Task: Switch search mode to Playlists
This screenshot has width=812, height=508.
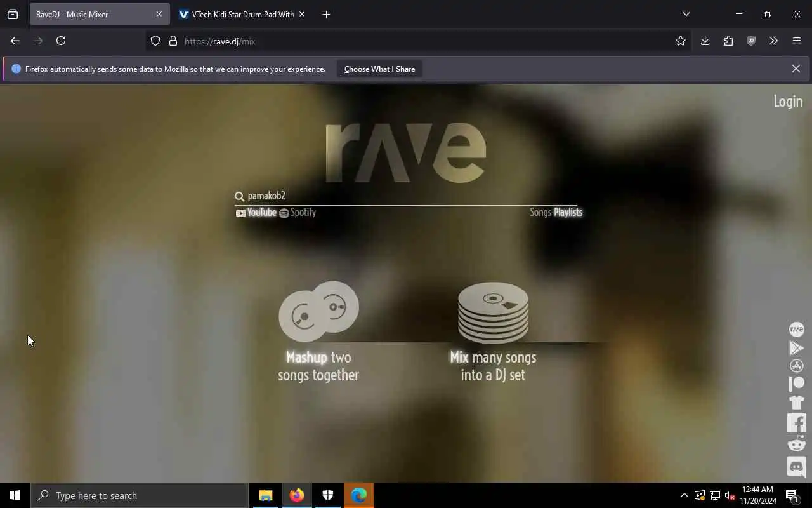Action: coord(568,213)
